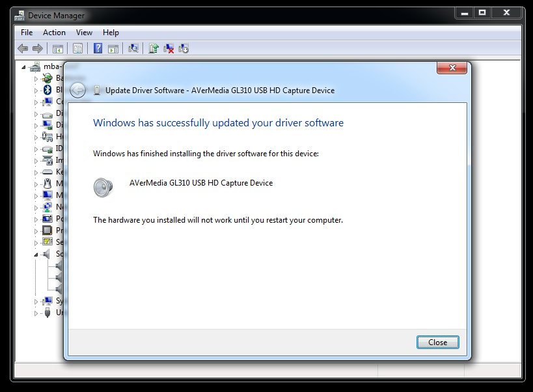Expand the System devices category arrow
Image resolution: width=533 pixels, height=392 pixels.
pyautogui.click(x=36, y=301)
